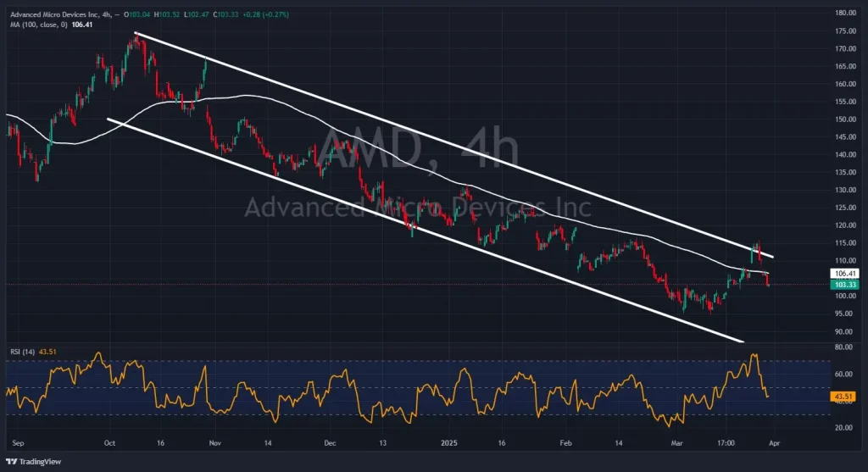Click the closing price C103.33 in header

coord(225,14)
